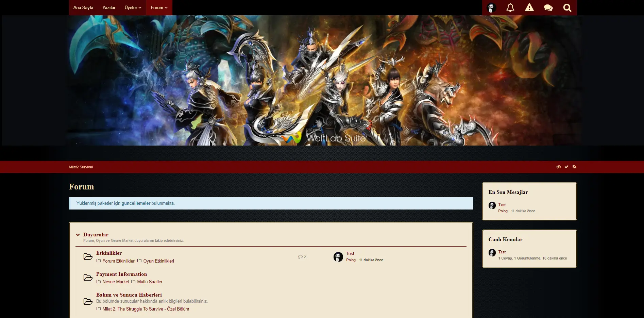Click Milat2 Survival breadcrumb link
This screenshot has height=318, width=644.
81,167
